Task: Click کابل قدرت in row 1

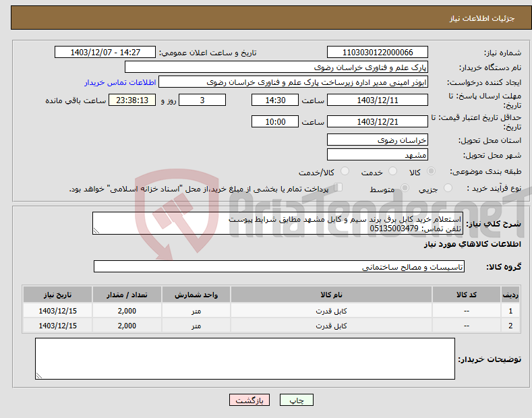Action: pos(331,311)
